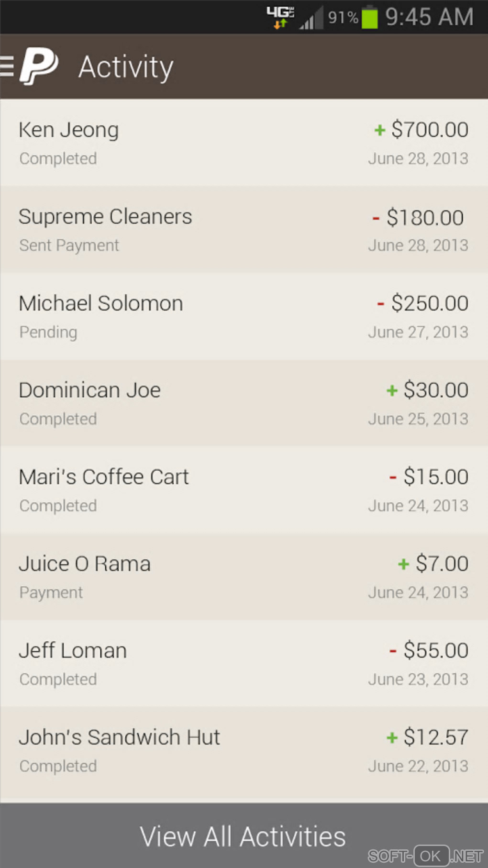Open the John's Sandwich Hut transaction
488x868 pixels.
[244, 750]
